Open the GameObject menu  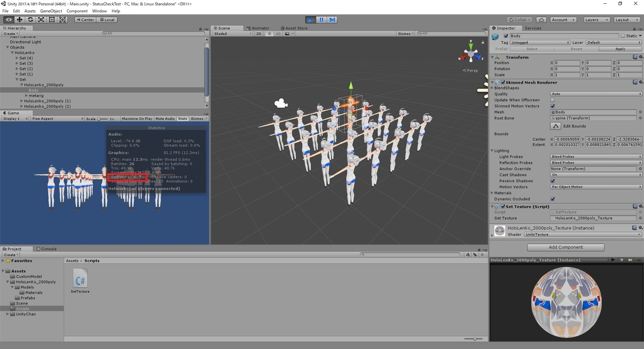click(51, 11)
